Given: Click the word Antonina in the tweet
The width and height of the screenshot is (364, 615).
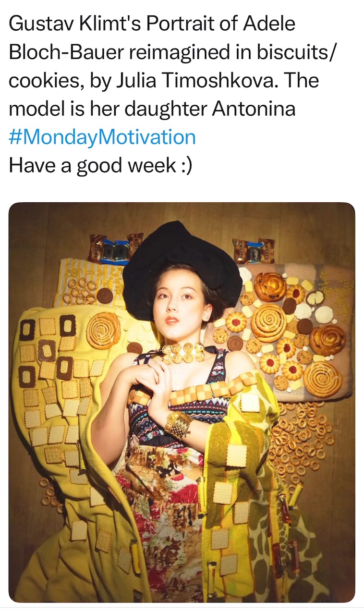Looking at the screenshot, I should (254, 109).
